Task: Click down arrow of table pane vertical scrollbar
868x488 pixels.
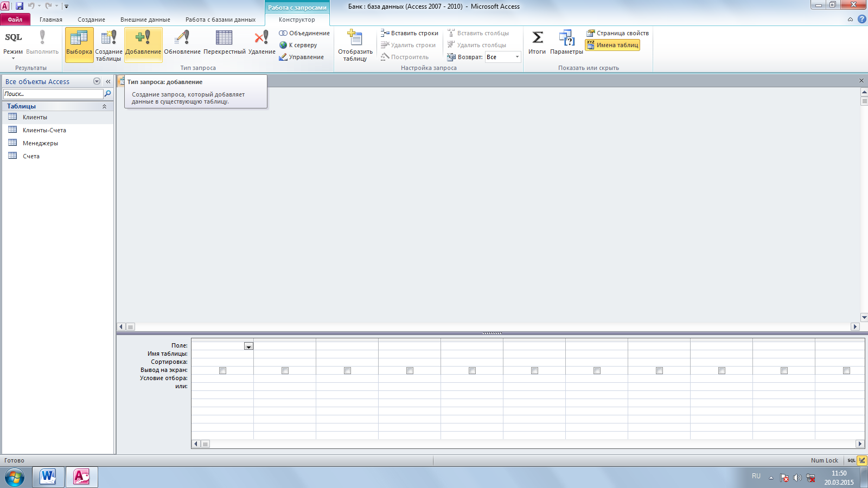Action: click(864, 318)
